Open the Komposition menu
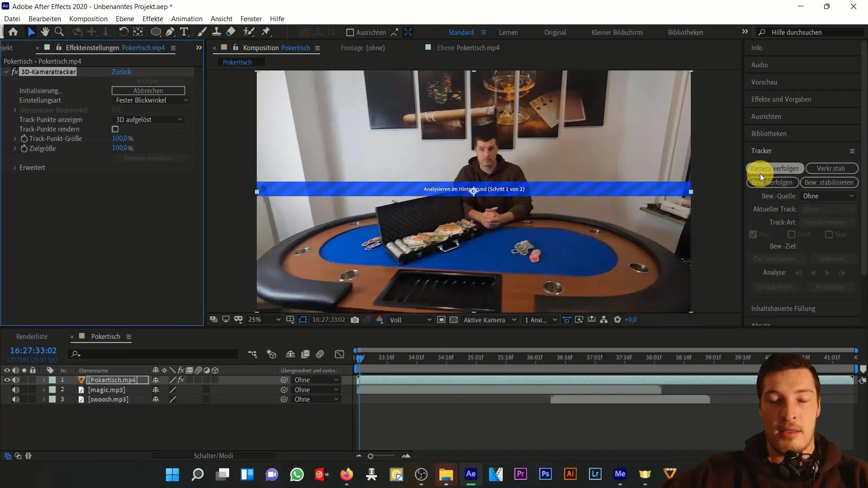The width and height of the screenshot is (868, 488). tap(88, 19)
